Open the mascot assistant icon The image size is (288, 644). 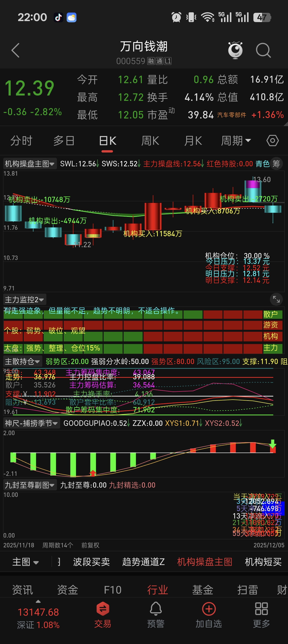pyautogui.click(x=236, y=50)
